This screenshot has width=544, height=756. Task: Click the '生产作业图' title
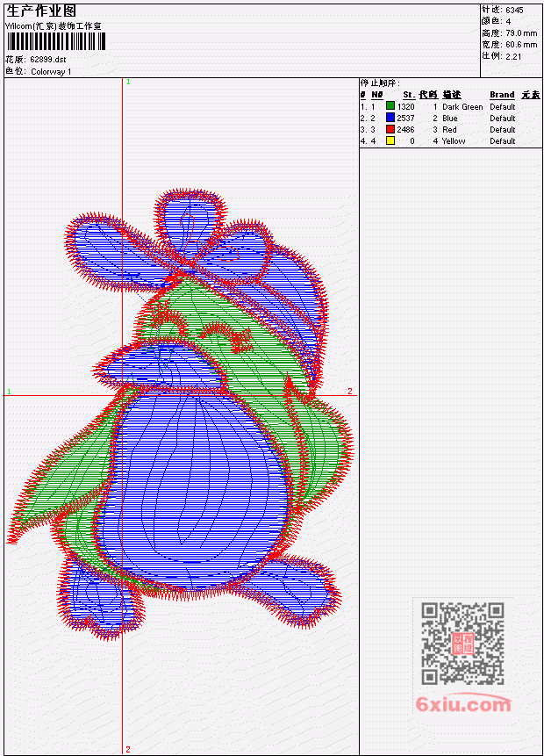coord(41,11)
